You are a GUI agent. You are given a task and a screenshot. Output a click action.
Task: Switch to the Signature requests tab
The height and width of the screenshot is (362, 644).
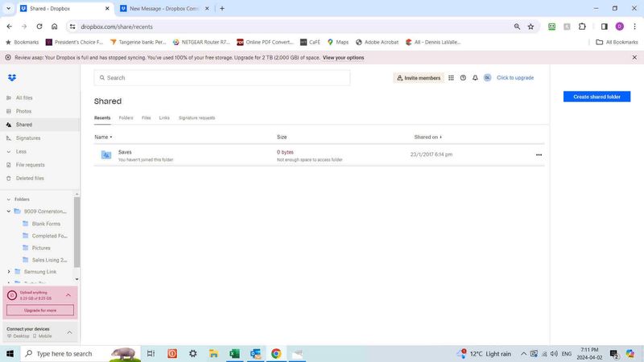[196, 118]
